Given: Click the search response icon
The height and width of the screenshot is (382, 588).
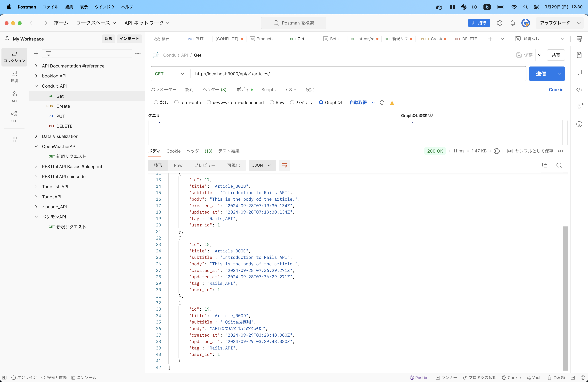Looking at the screenshot, I should (x=559, y=165).
